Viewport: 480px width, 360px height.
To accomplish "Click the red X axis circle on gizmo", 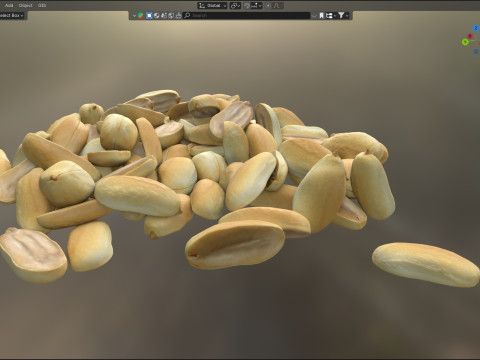I will [470, 36].
